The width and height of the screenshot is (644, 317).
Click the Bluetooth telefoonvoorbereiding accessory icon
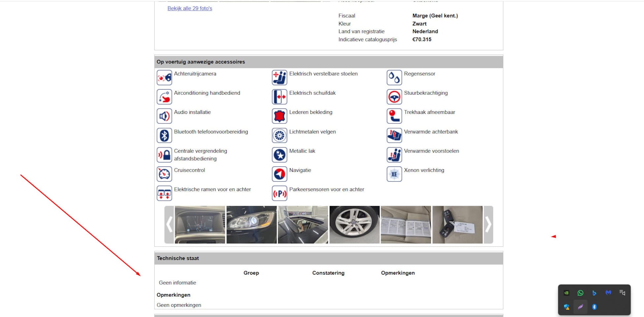[164, 135]
